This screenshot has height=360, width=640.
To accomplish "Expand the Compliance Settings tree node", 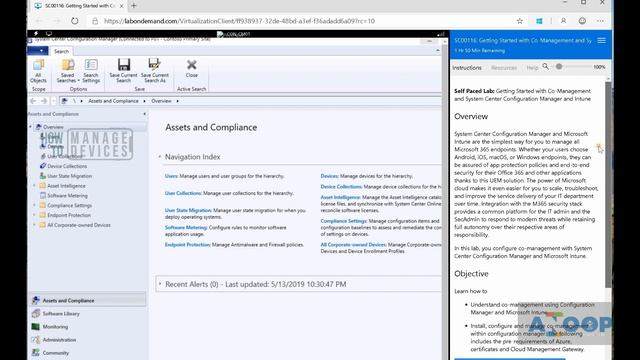I will click(34, 205).
